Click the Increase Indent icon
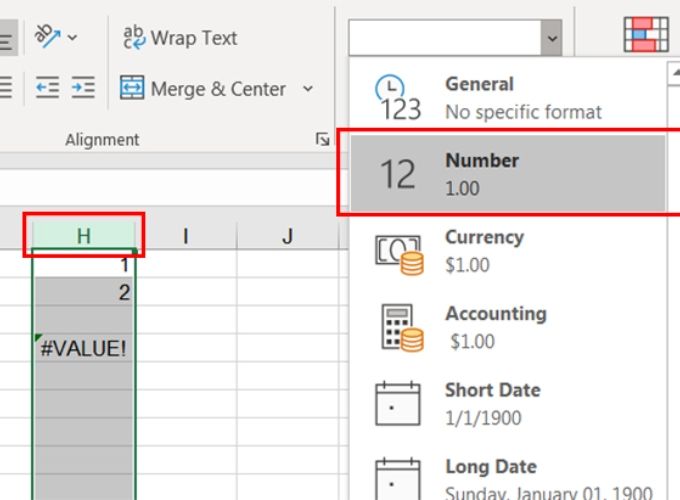680x500 pixels. (x=83, y=88)
